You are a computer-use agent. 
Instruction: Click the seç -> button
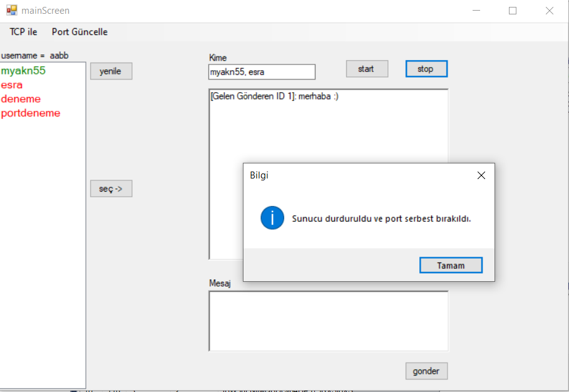click(x=111, y=189)
